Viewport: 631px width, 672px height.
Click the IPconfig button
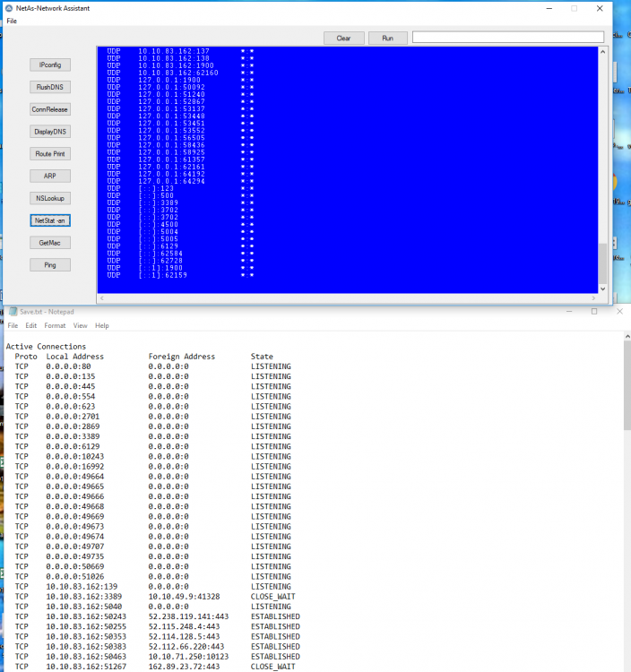(50, 65)
